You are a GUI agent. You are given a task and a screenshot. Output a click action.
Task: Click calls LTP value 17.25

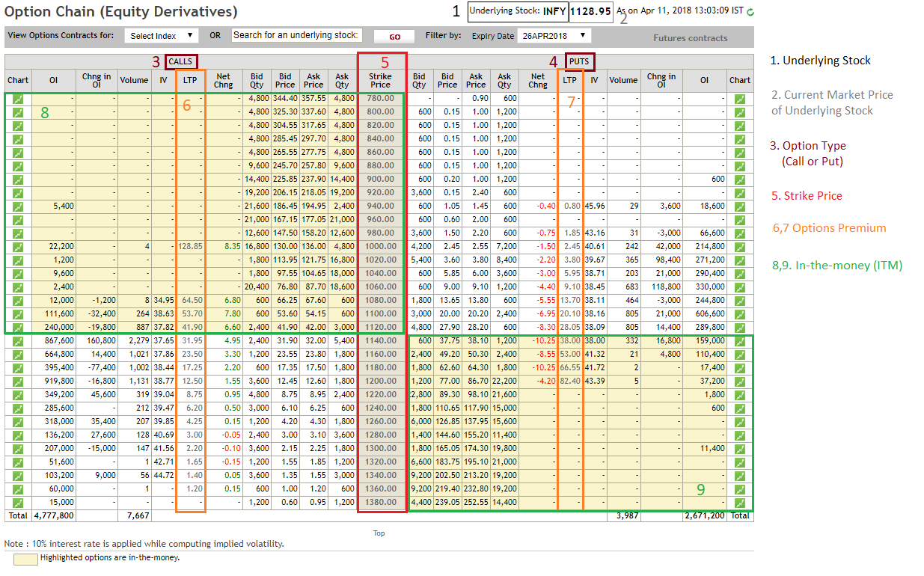(193, 368)
